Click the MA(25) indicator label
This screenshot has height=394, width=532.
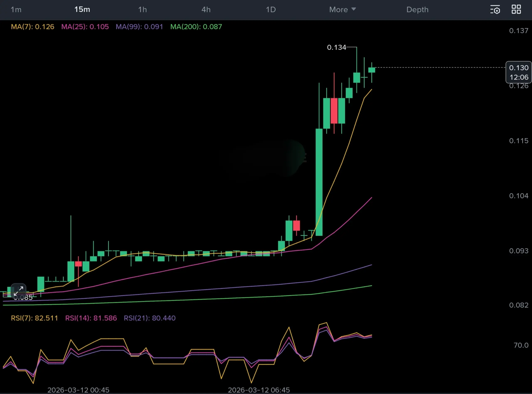click(85, 27)
